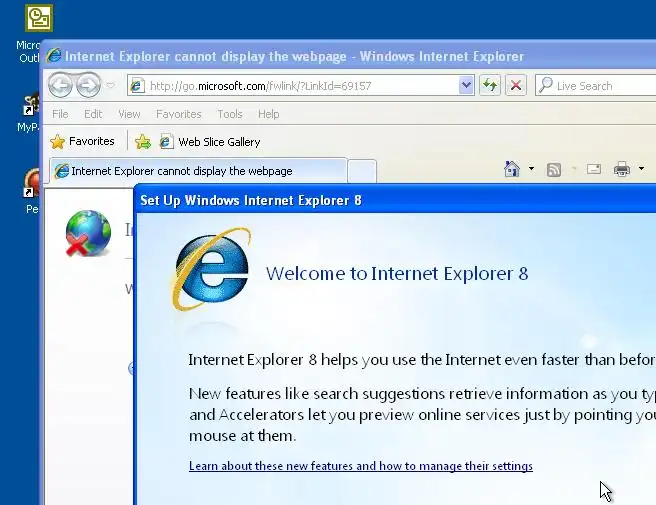
Task: Open the Edit menu
Action: click(x=93, y=114)
